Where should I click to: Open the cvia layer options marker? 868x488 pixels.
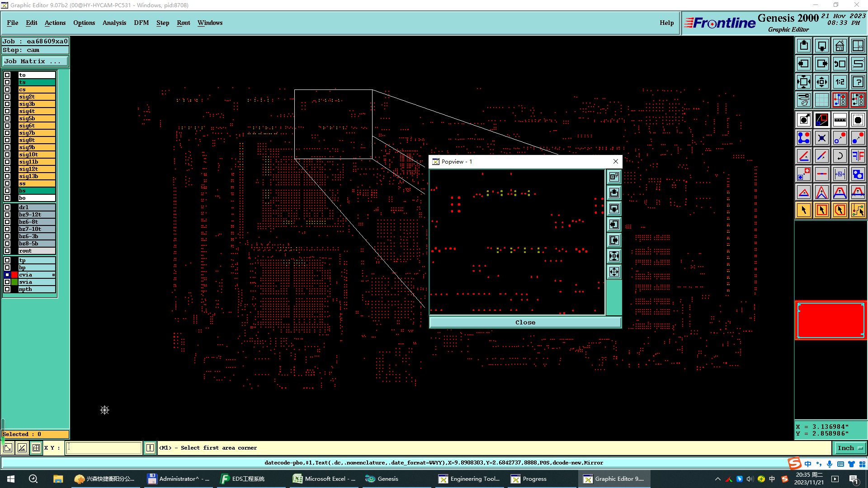(53, 275)
